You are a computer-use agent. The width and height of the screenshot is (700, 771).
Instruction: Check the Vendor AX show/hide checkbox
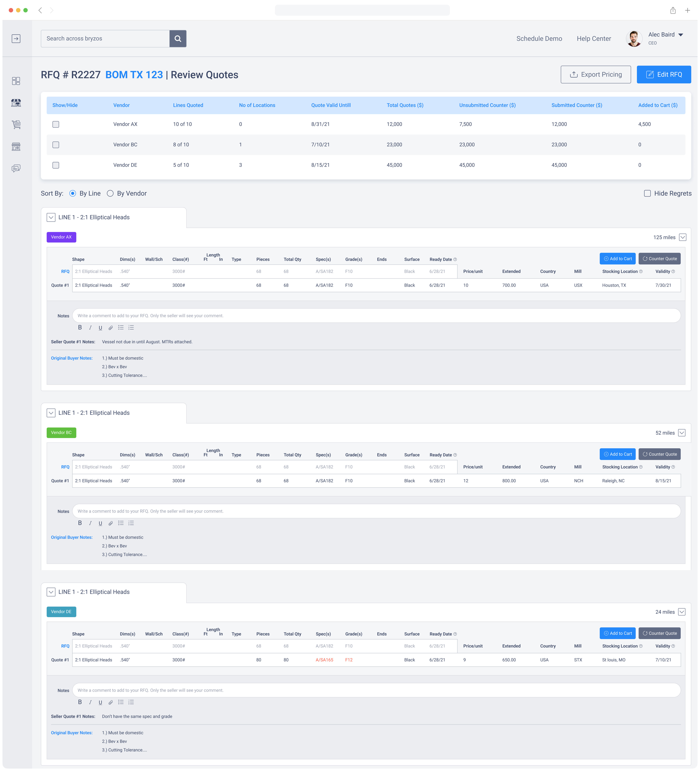click(x=56, y=124)
